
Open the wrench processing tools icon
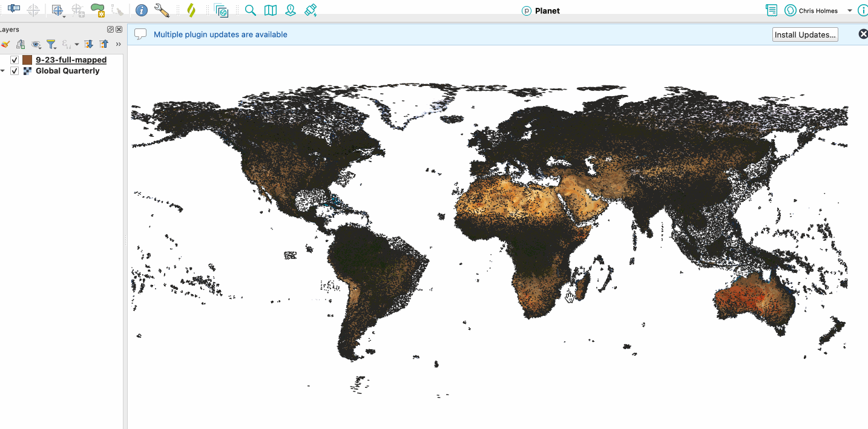[162, 10]
